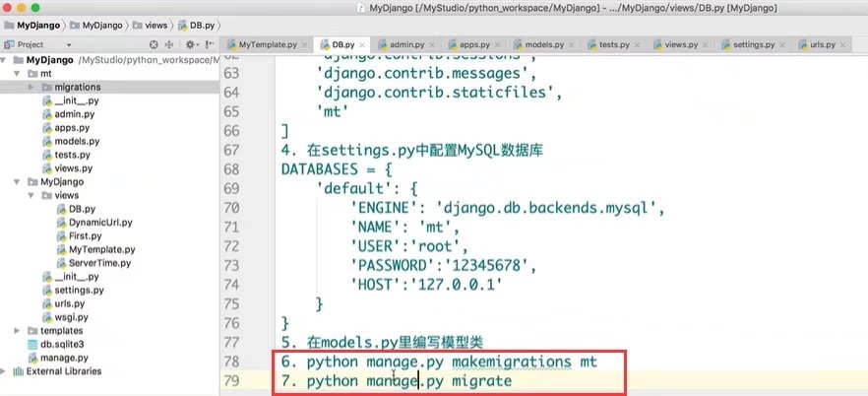Select urls.py in project tree
Image resolution: width=868 pixels, height=396 pixels.
[x=69, y=303]
